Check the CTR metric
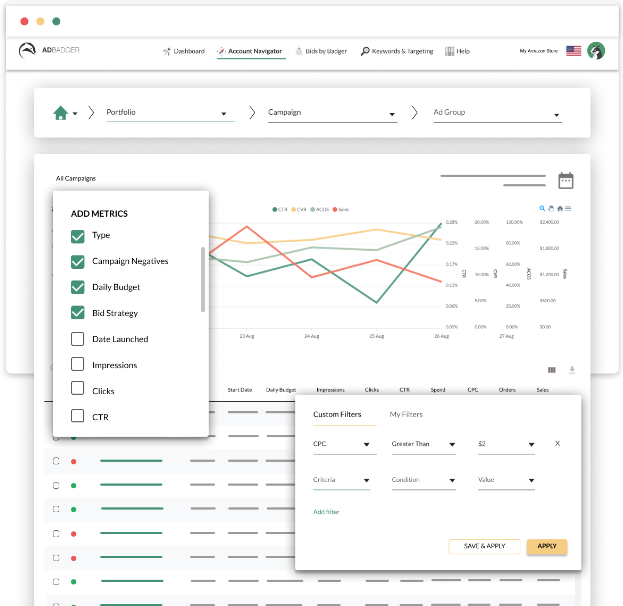Image resolution: width=623 pixels, height=606 pixels. point(77,416)
